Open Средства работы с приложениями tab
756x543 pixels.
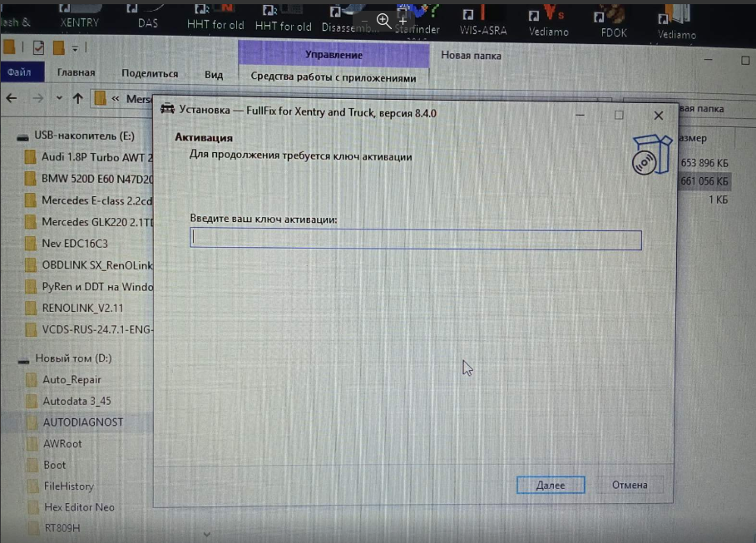(x=334, y=77)
